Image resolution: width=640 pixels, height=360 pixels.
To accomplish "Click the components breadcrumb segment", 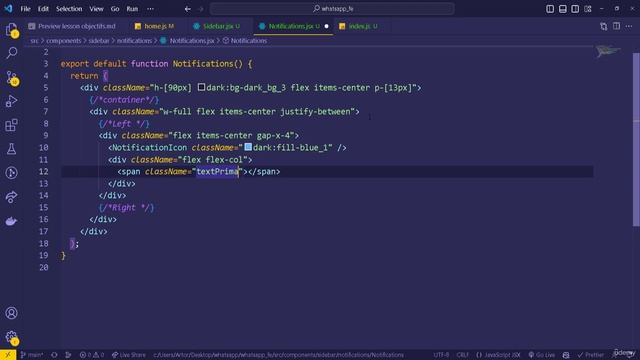I will pos(64,41).
